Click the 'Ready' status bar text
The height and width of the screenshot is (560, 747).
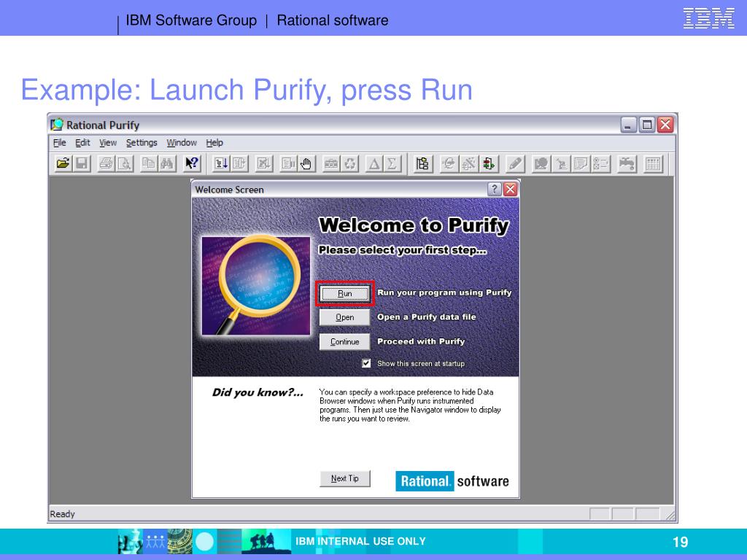(63, 514)
